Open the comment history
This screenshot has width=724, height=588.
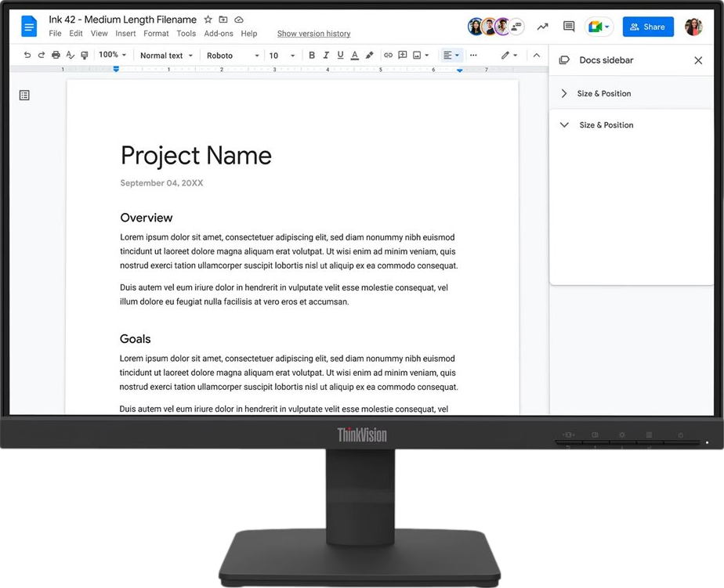[x=569, y=27]
